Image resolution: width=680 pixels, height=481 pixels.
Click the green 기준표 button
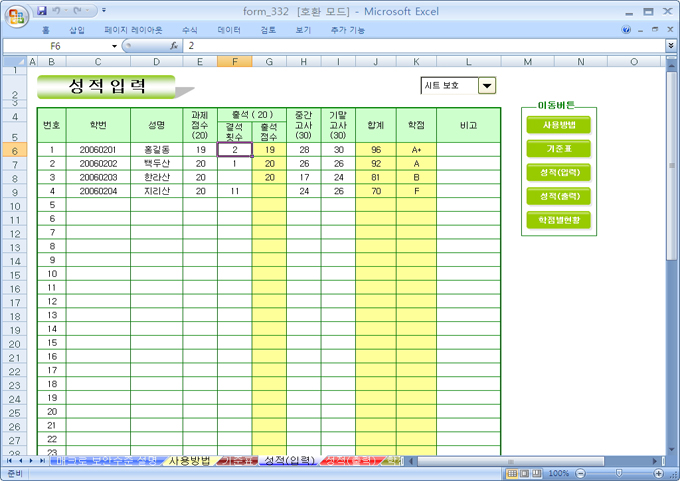pos(559,148)
